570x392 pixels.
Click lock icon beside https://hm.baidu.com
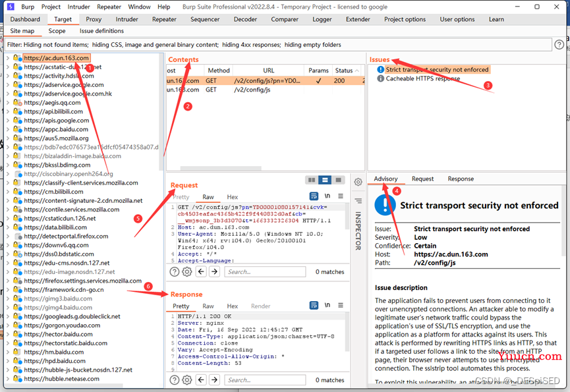click(x=16, y=352)
